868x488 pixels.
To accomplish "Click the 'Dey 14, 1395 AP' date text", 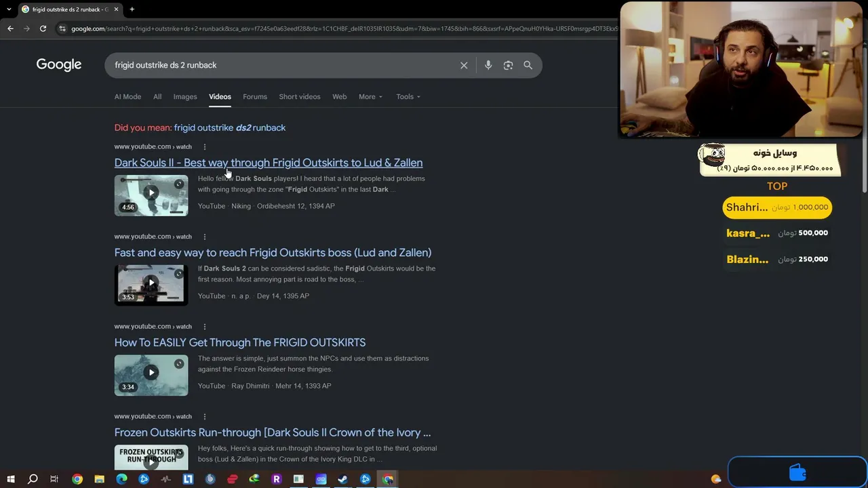I will point(283,296).
